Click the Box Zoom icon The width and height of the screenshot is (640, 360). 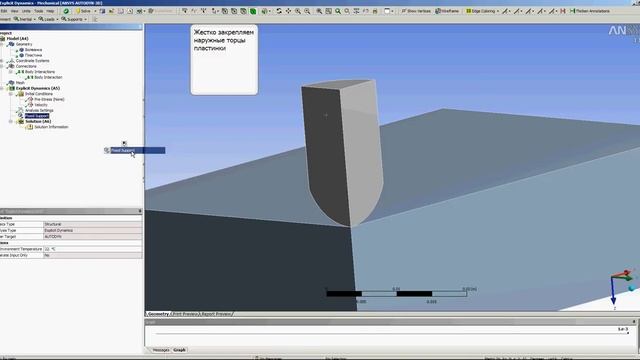pyautogui.click(x=307, y=11)
